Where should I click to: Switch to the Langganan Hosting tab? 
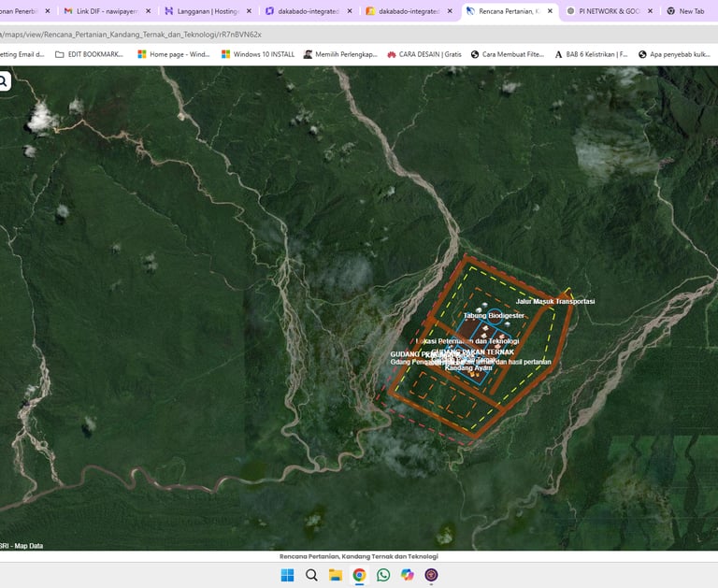(x=208, y=11)
